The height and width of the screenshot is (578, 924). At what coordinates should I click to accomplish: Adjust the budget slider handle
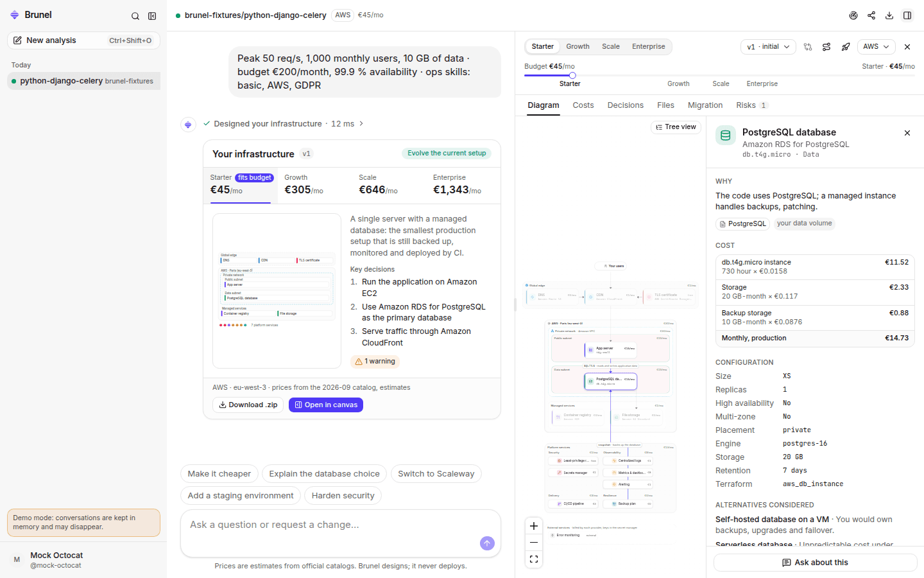pos(572,75)
